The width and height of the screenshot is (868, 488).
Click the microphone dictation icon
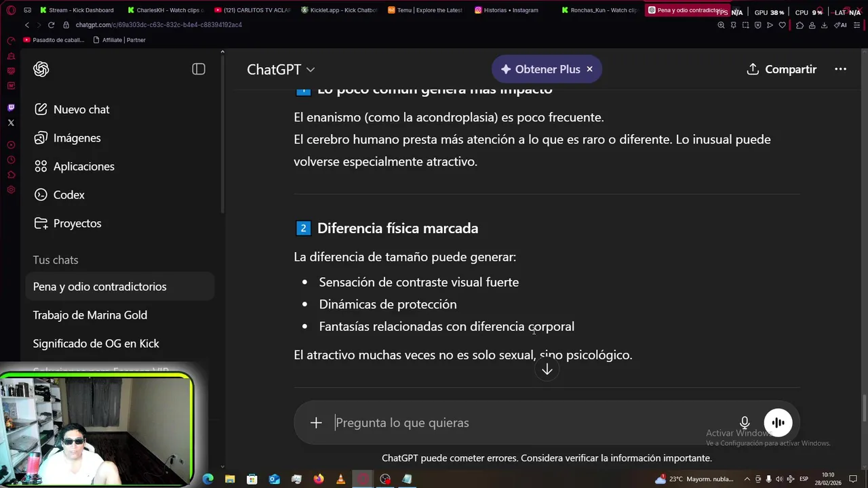tap(745, 423)
